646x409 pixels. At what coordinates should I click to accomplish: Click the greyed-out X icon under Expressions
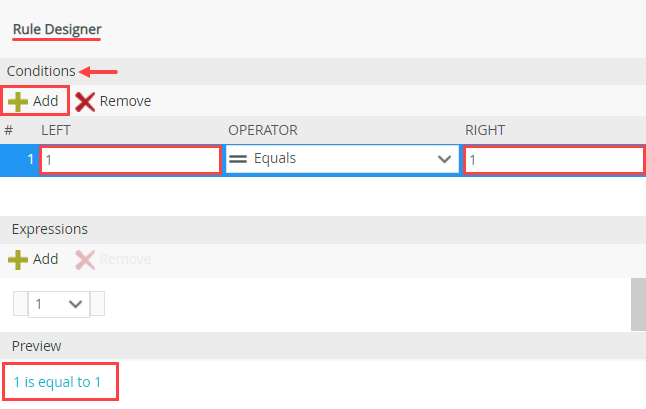(86, 259)
